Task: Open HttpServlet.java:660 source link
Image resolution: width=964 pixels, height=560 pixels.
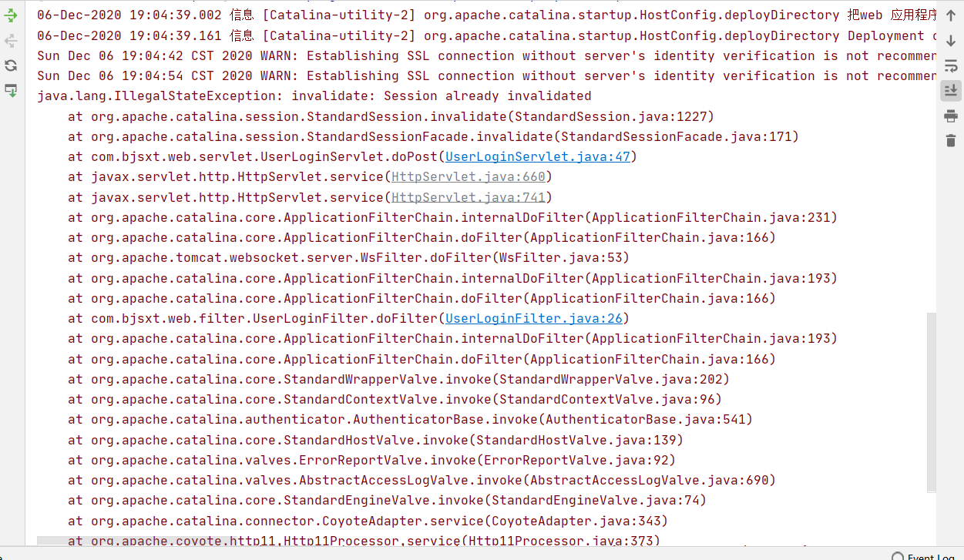Action: click(469, 176)
